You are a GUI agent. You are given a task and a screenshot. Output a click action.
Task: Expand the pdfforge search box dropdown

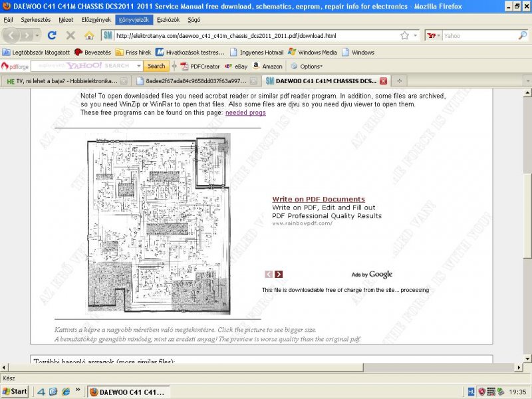139,66
